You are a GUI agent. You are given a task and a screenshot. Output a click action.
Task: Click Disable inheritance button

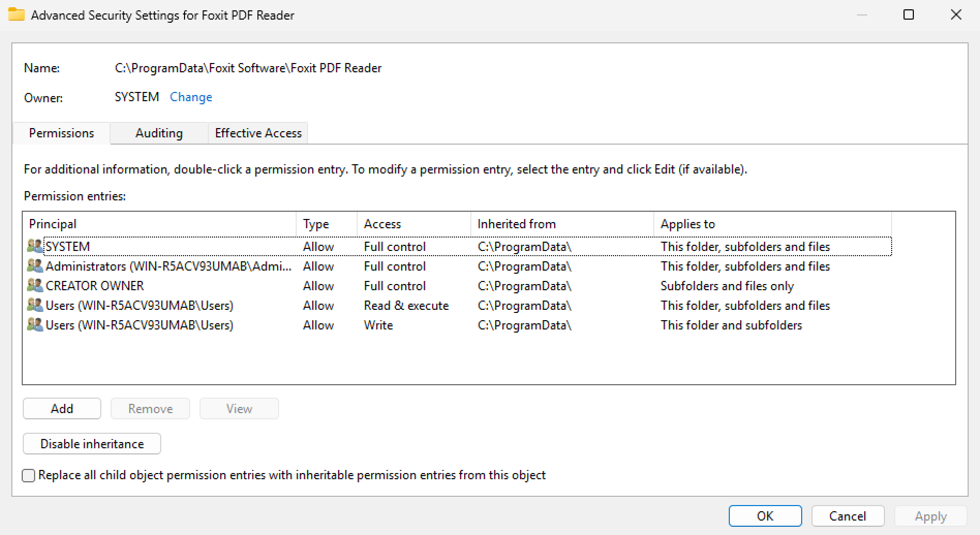click(x=92, y=444)
